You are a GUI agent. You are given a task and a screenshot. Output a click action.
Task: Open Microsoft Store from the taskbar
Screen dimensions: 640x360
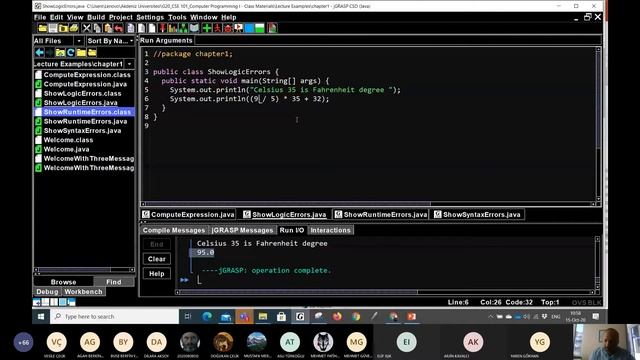coord(281,316)
